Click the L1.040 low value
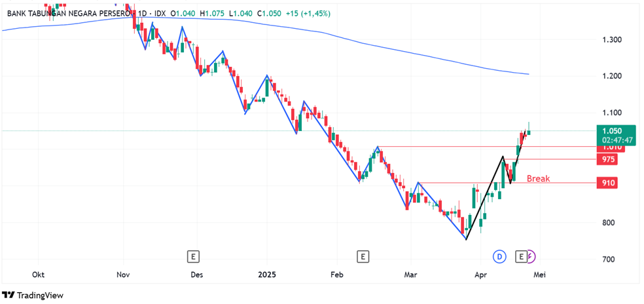 coord(241,14)
